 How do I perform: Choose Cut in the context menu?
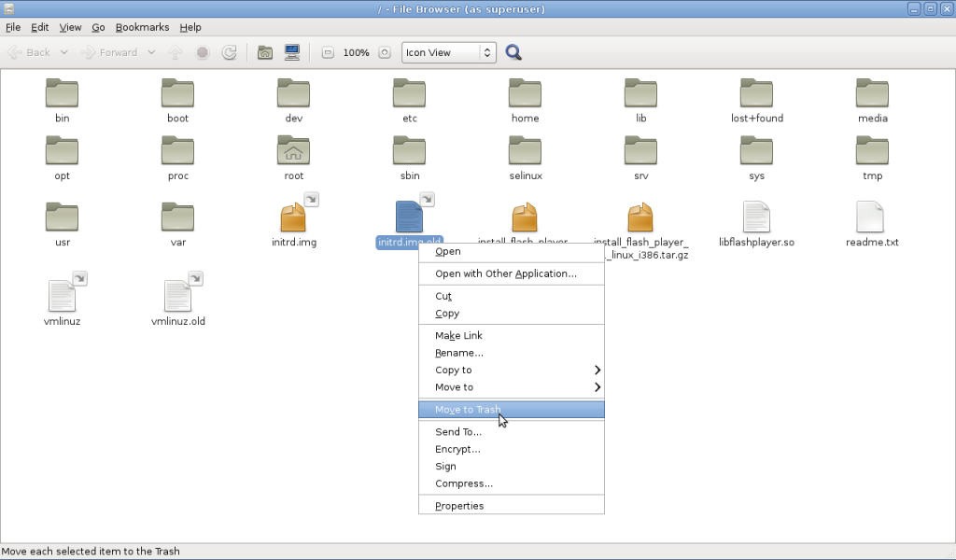511,296
